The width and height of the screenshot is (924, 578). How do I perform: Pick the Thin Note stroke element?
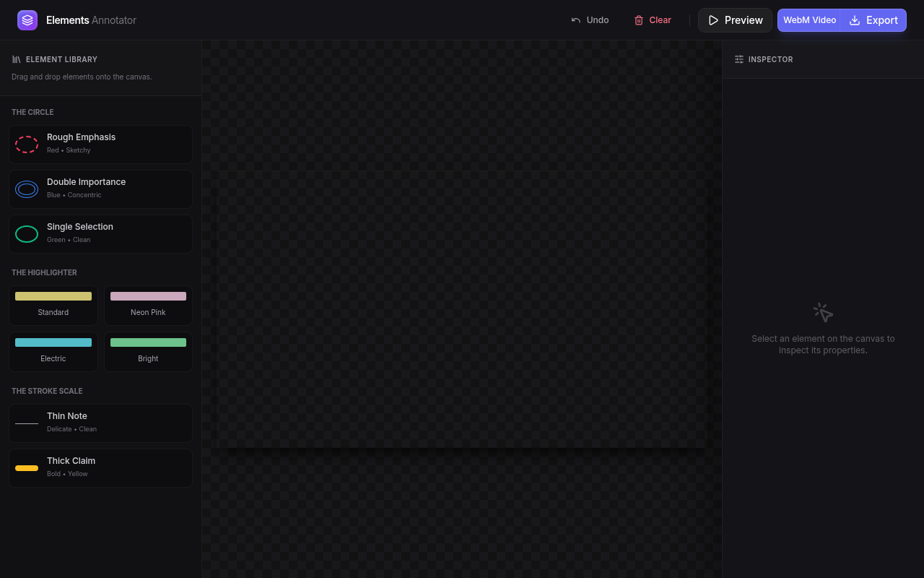pos(100,423)
